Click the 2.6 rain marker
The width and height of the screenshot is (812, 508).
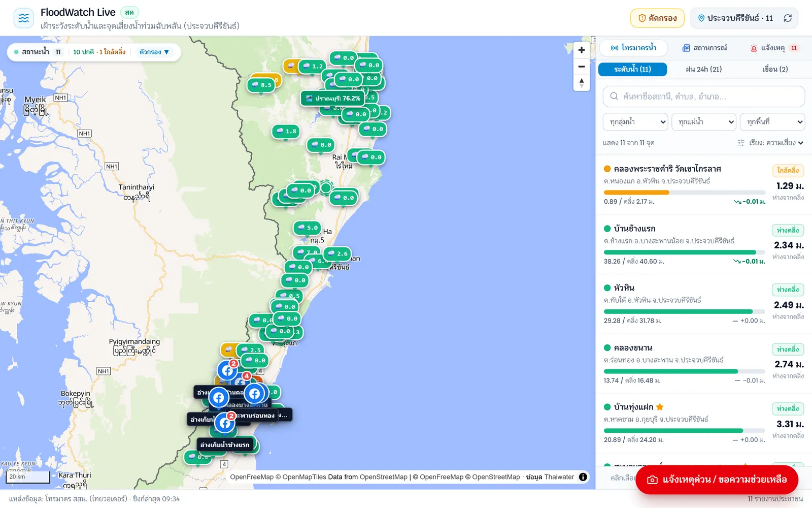[x=337, y=253]
